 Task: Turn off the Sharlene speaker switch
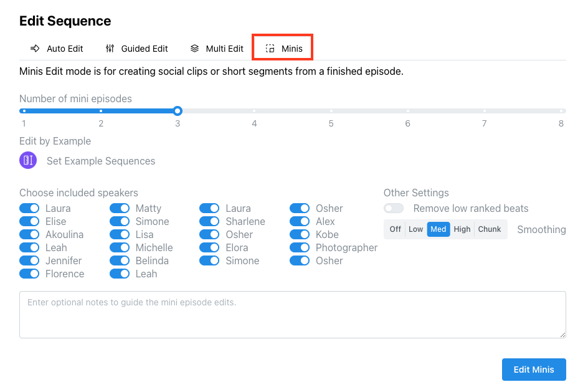[x=209, y=221]
